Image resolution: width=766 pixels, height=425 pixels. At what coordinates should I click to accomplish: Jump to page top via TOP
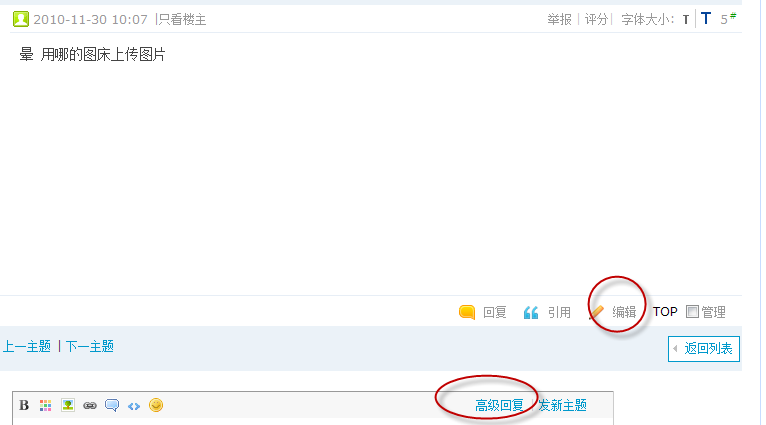coord(665,312)
